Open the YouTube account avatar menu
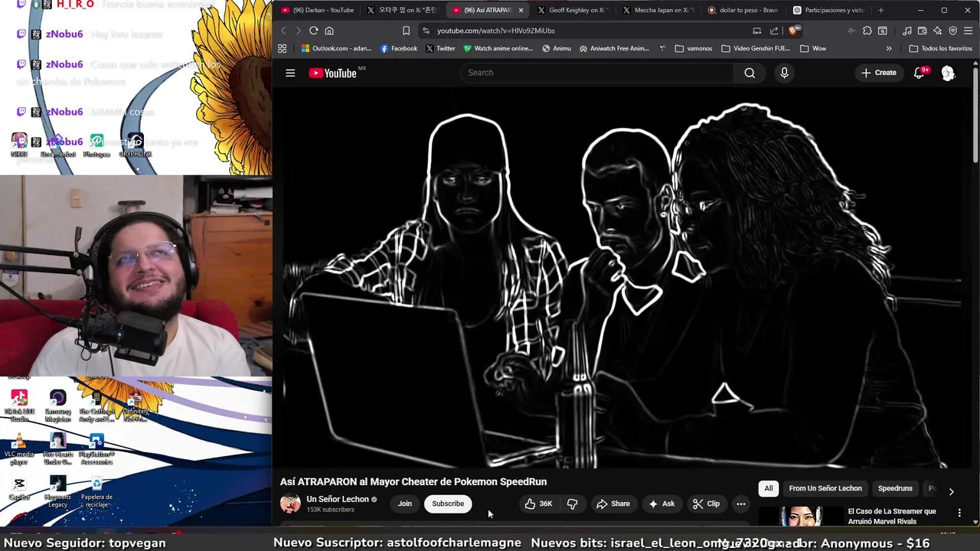 click(x=948, y=73)
